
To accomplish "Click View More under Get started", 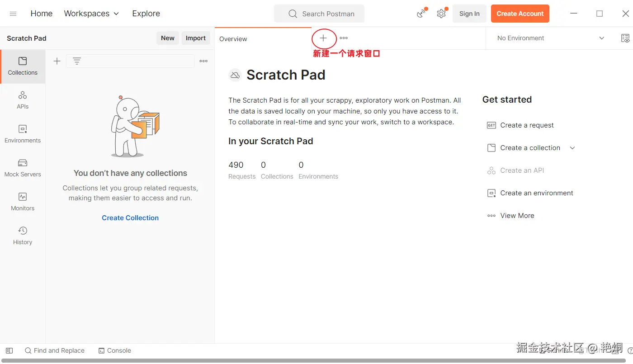I will [510, 216].
